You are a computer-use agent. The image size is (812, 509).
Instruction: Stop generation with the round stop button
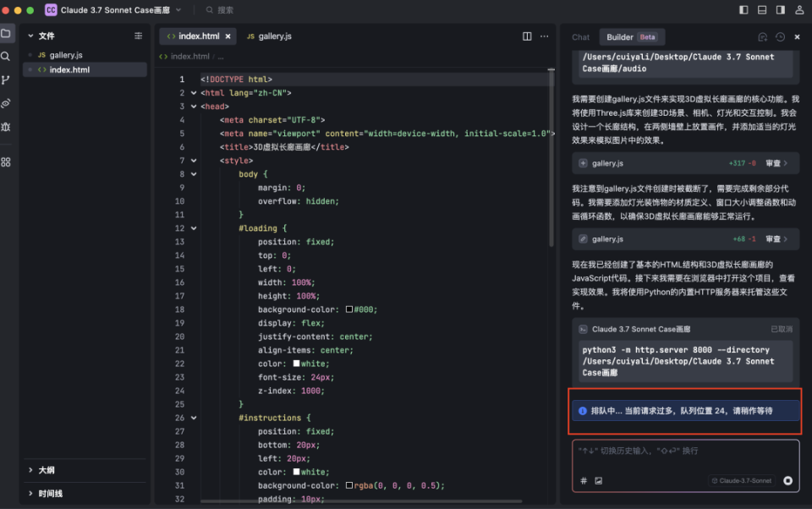coord(787,480)
